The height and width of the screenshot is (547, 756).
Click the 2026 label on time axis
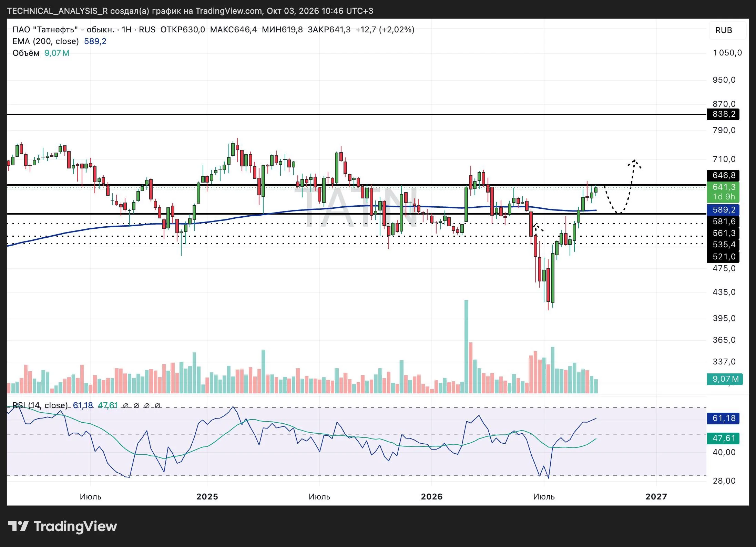[x=432, y=497]
